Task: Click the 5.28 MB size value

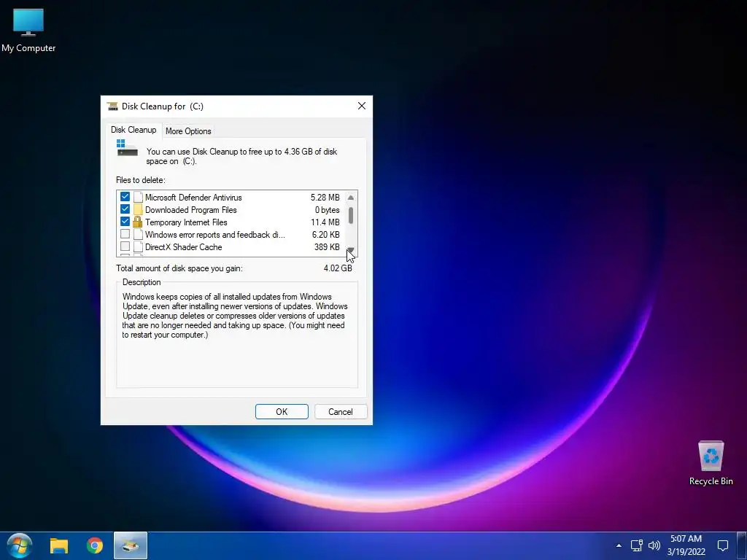Action: tap(325, 197)
